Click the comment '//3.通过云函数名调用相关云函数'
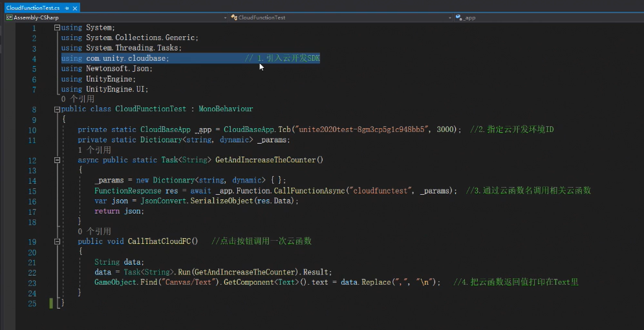 pyautogui.click(x=529, y=191)
